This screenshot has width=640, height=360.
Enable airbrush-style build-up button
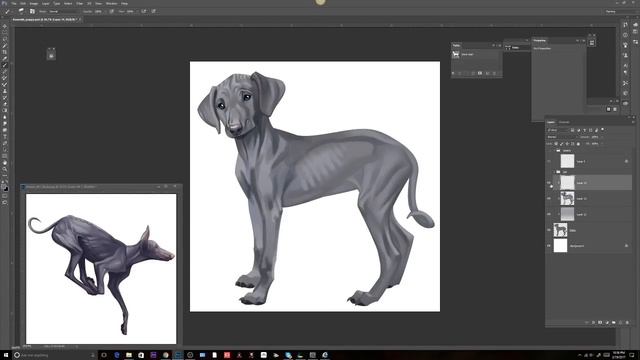(x=144, y=11)
